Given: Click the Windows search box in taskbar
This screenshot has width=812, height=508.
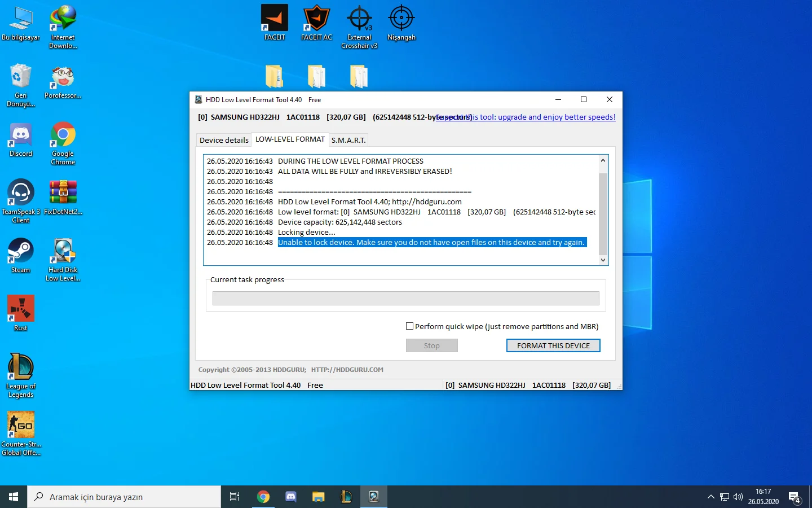Looking at the screenshot, I should coord(124,497).
